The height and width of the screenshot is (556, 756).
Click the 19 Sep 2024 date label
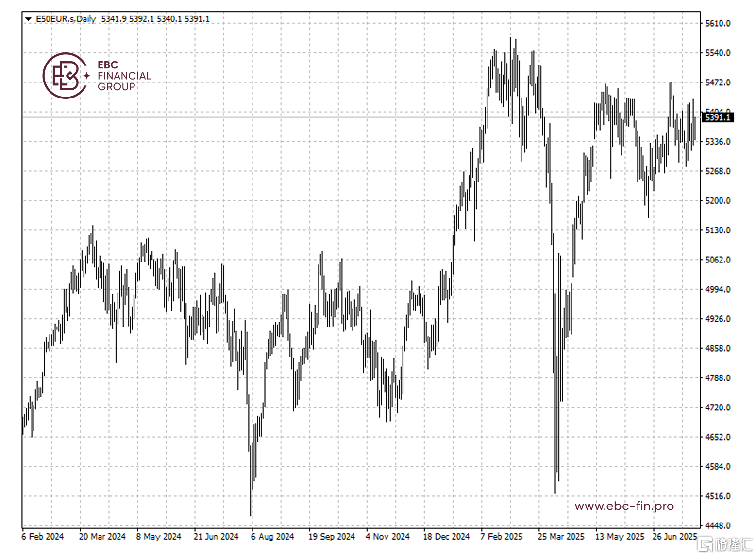(x=332, y=537)
